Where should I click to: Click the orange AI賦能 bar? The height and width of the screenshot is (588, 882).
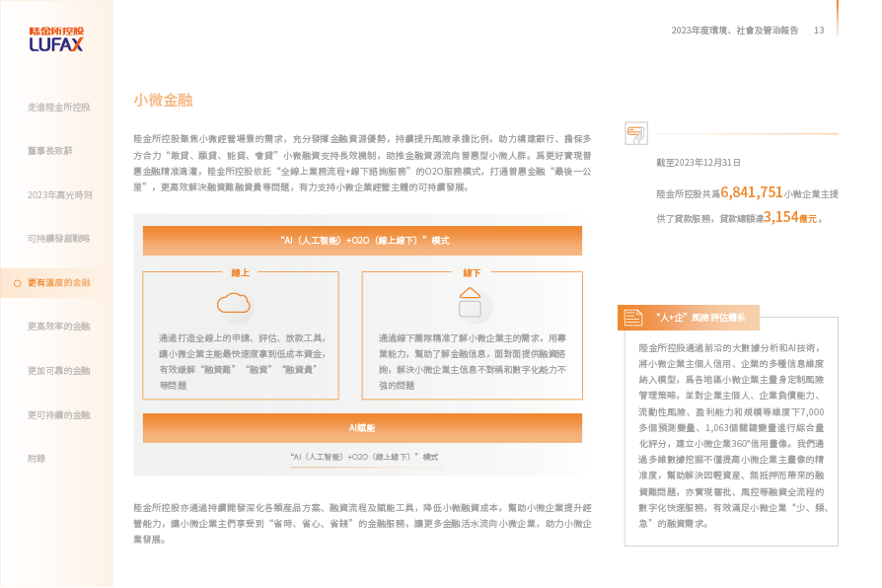[362, 428]
